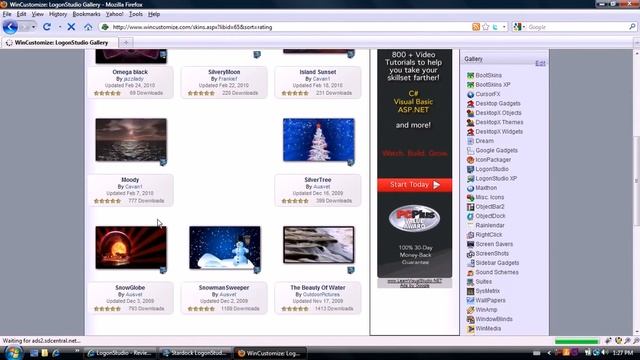The image size is (640, 360).
Task: Open the Snowman Sweeper thumbnail
Action: (x=224, y=248)
